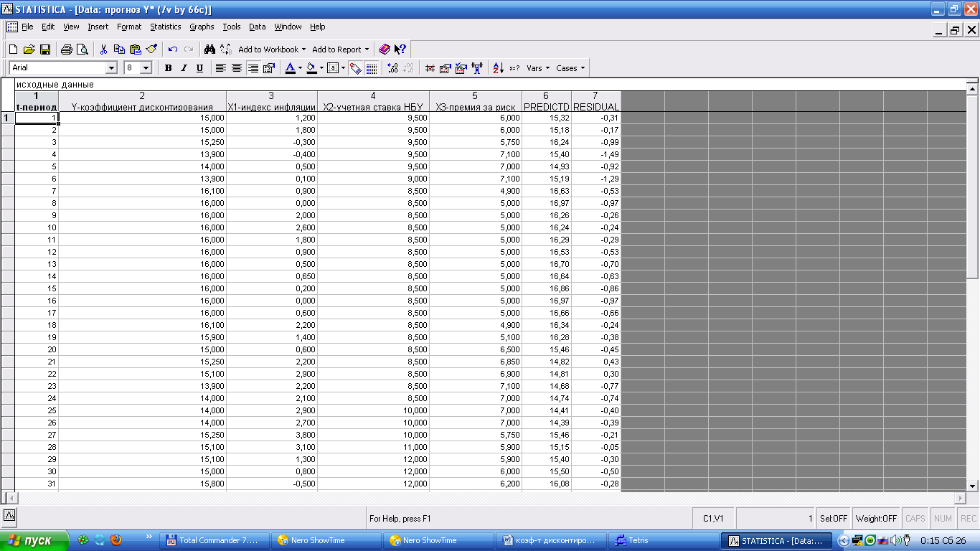The height and width of the screenshot is (551, 980).
Task: Open the Edit menu
Action: click(x=48, y=27)
